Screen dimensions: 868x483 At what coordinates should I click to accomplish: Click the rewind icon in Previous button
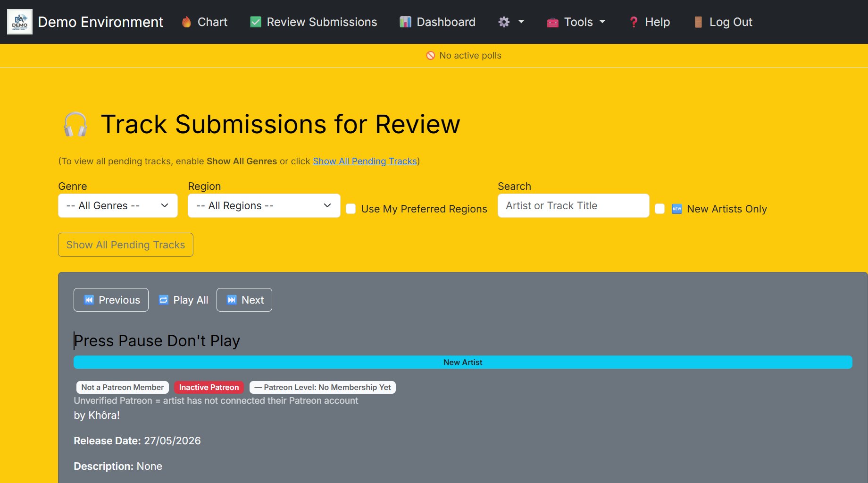coord(89,300)
